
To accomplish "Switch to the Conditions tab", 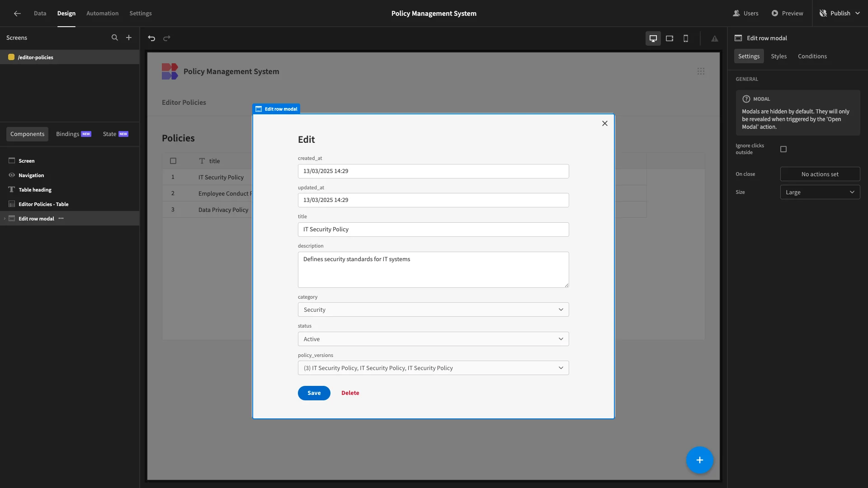I will [812, 56].
